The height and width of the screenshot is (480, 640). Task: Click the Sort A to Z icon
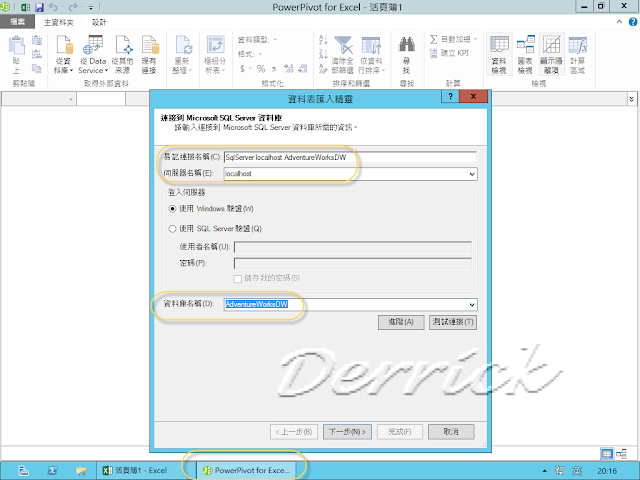click(323, 39)
